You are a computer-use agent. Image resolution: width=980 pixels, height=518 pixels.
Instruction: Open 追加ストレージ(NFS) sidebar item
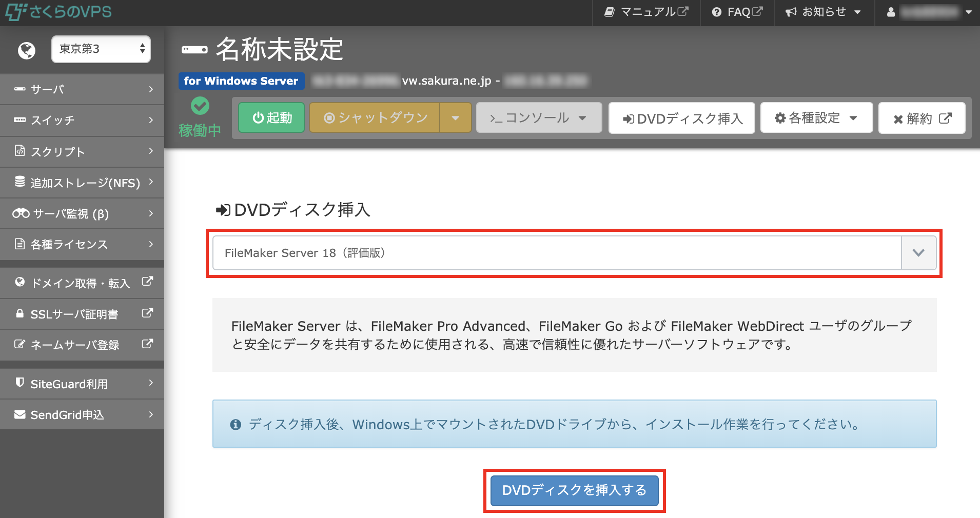click(x=82, y=183)
